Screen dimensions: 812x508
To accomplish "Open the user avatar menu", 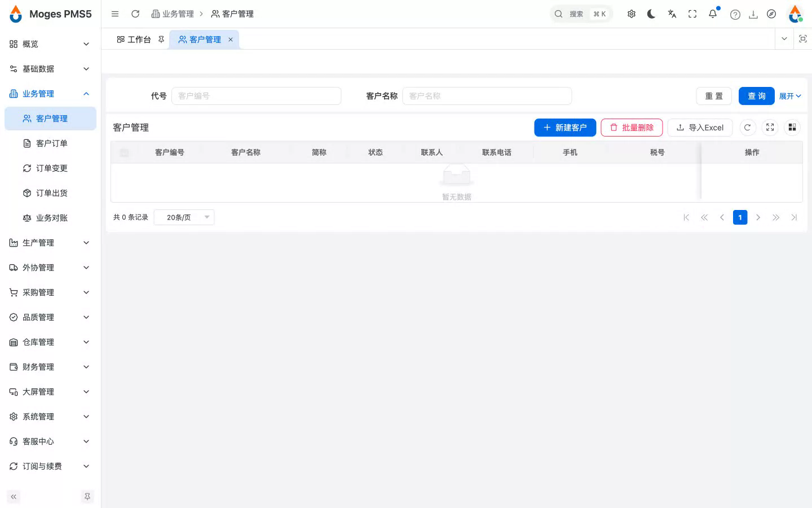I will 795,14.
